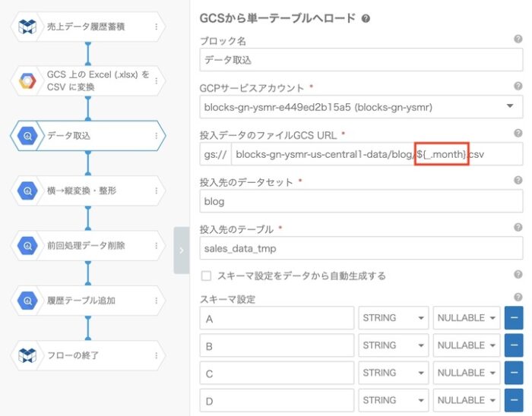This screenshot has height=416, width=532.
Task: Remove schema field D with minus button
Action: click(514, 400)
